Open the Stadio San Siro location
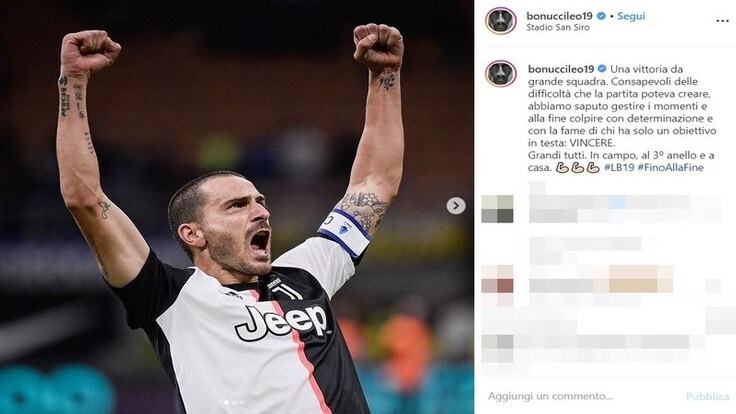Image resolution: width=736 pixels, height=414 pixels. pyautogui.click(x=558, y=28)
